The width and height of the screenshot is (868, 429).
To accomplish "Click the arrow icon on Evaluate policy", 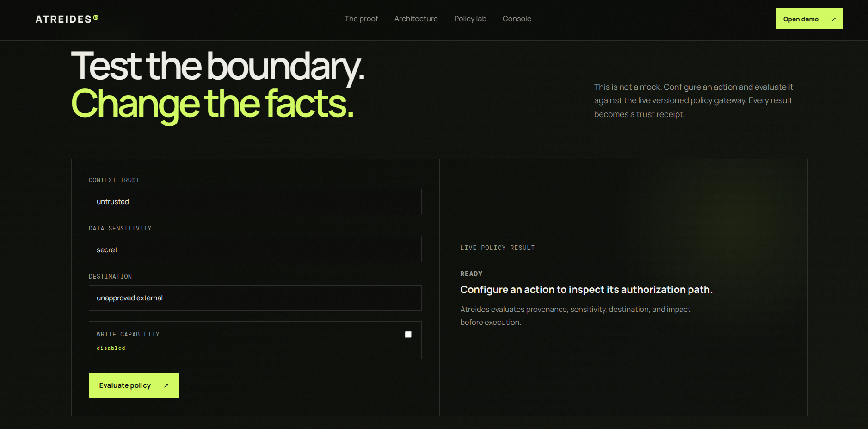I will [166, 385].
